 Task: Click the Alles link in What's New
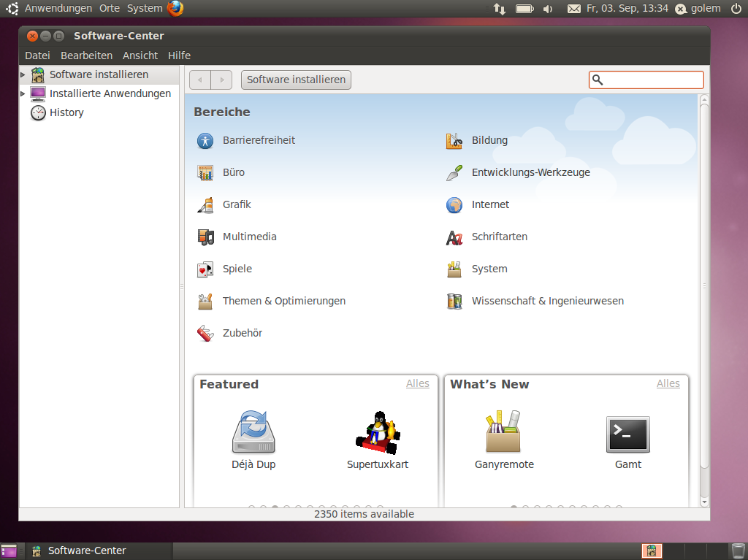pos(668,383)
